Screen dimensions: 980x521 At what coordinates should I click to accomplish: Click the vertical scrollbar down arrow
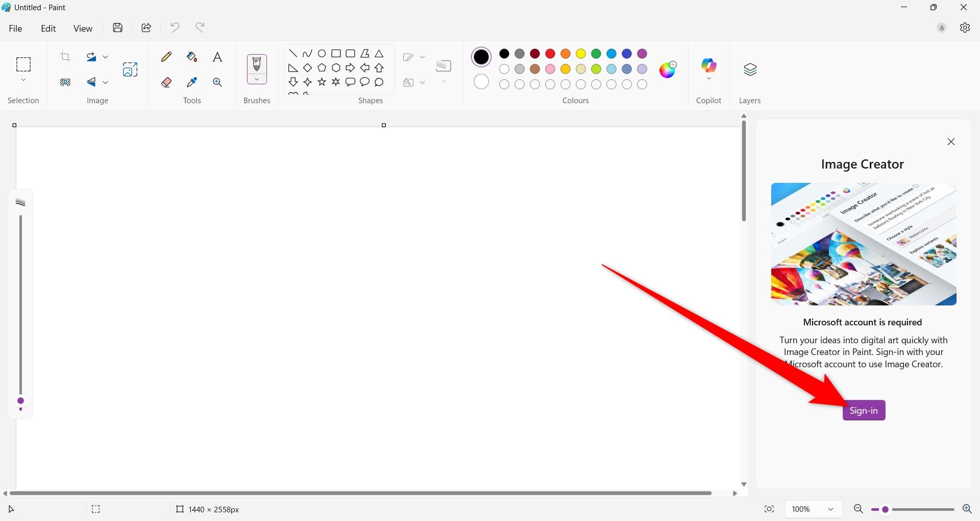click(x=744, y=484)
